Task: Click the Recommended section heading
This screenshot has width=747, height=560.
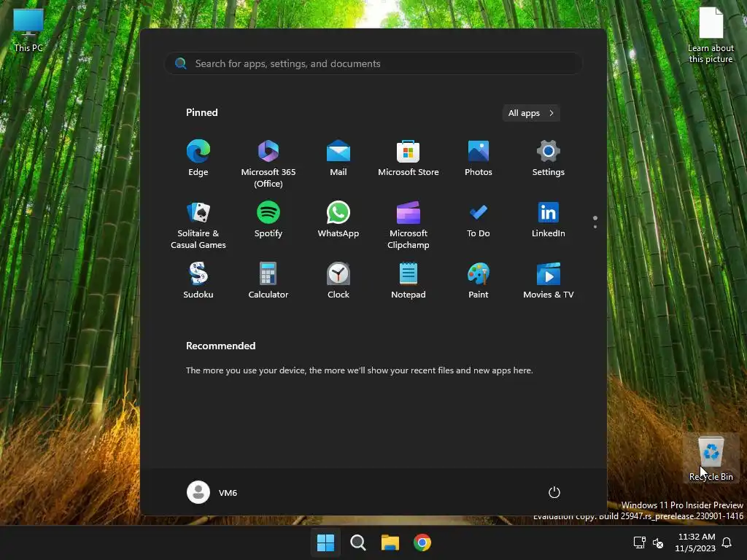Action: (220, 346)
